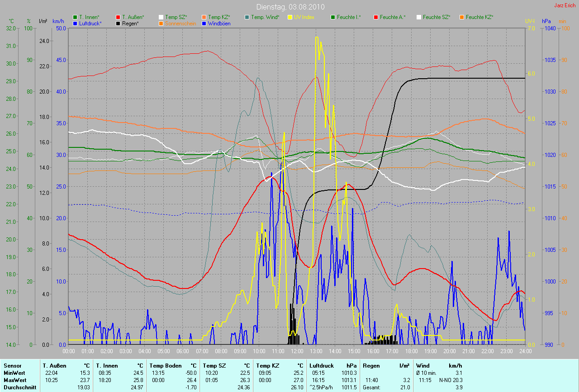
Task: Click the 'km/h' wind axis unit label
Action: 58,21
